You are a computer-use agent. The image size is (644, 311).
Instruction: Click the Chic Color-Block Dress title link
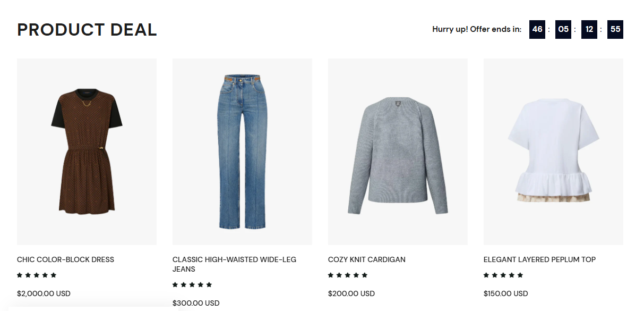point(65,259)
